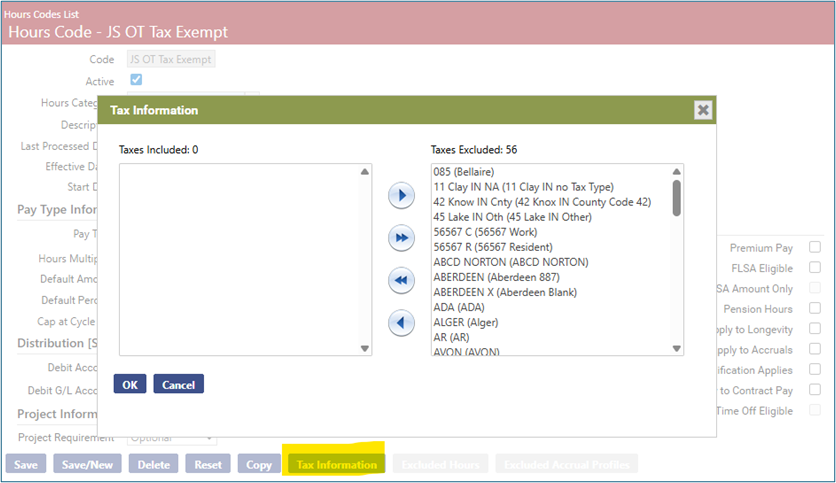Click the double right arrow move-all icon

(x=401, y=238)
